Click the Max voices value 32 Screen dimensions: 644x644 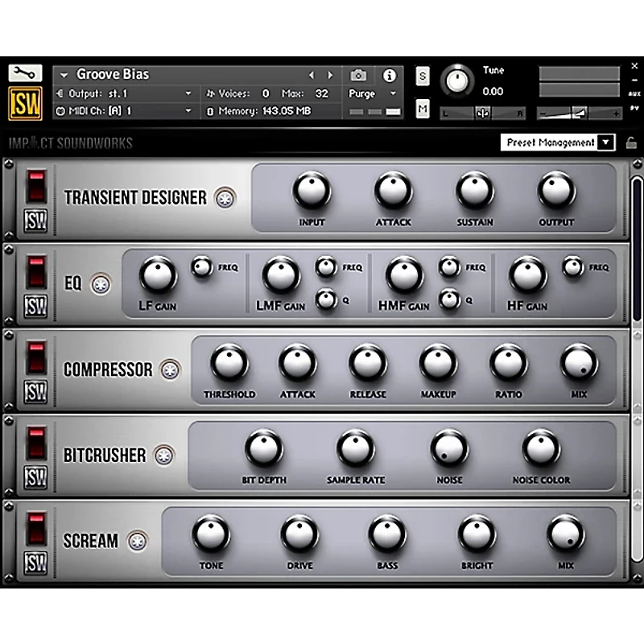click(x=321, y=93)
